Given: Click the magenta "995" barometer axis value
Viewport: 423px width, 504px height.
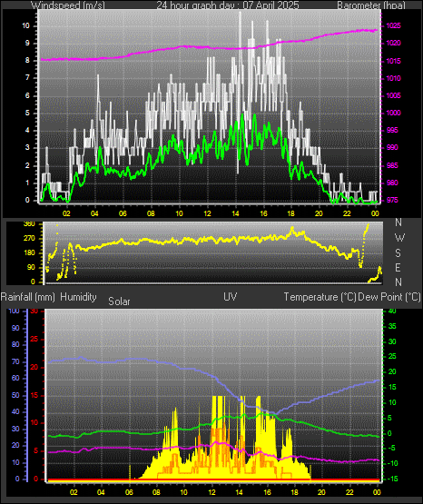Looking at the screenshot, I should 392,131.
